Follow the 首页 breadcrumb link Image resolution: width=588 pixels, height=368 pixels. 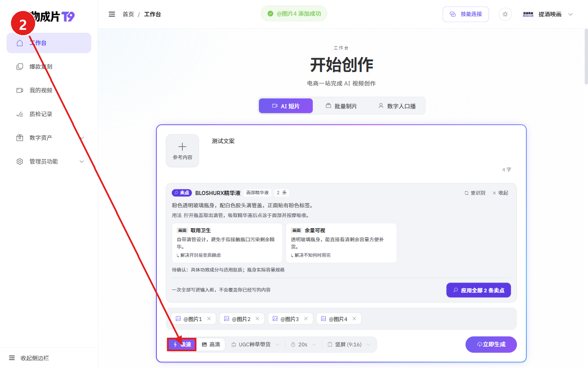point(128,14)
